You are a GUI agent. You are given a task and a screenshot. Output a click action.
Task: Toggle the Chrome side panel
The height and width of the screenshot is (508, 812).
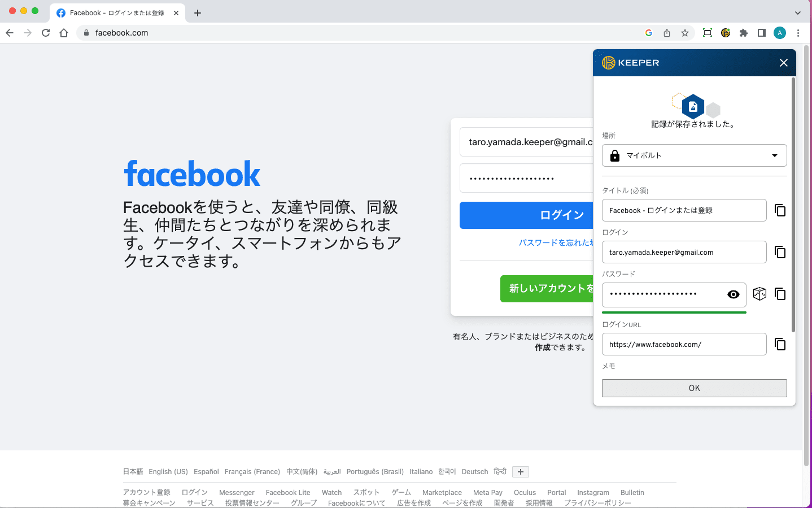(x=762, y=33)
